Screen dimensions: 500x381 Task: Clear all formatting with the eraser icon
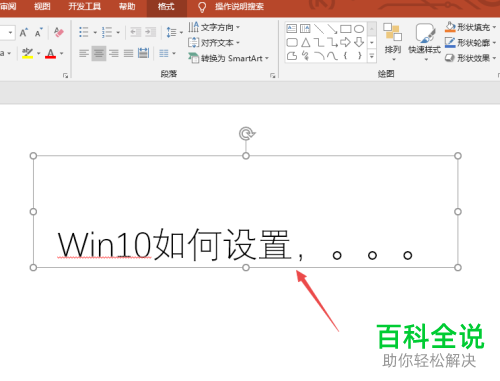(59, 33)
